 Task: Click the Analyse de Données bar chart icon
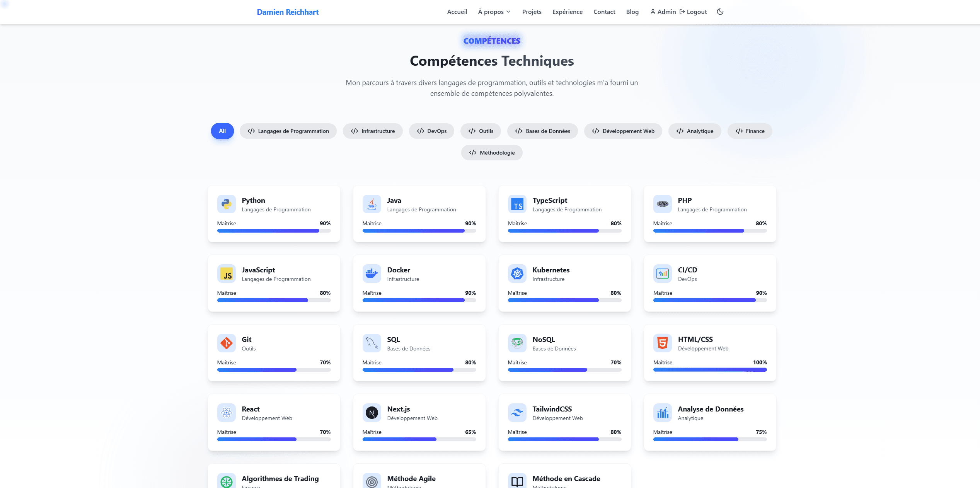pos(662,413)
